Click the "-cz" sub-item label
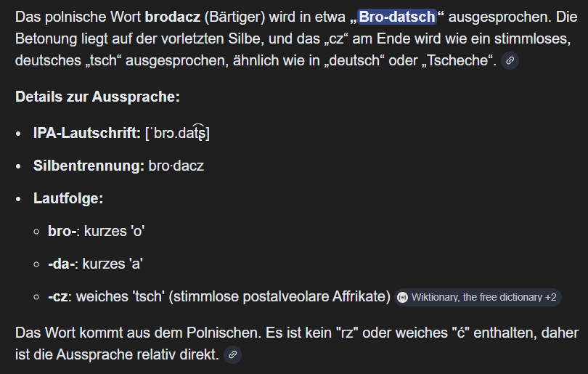588x374 pixels. (60, 296)
